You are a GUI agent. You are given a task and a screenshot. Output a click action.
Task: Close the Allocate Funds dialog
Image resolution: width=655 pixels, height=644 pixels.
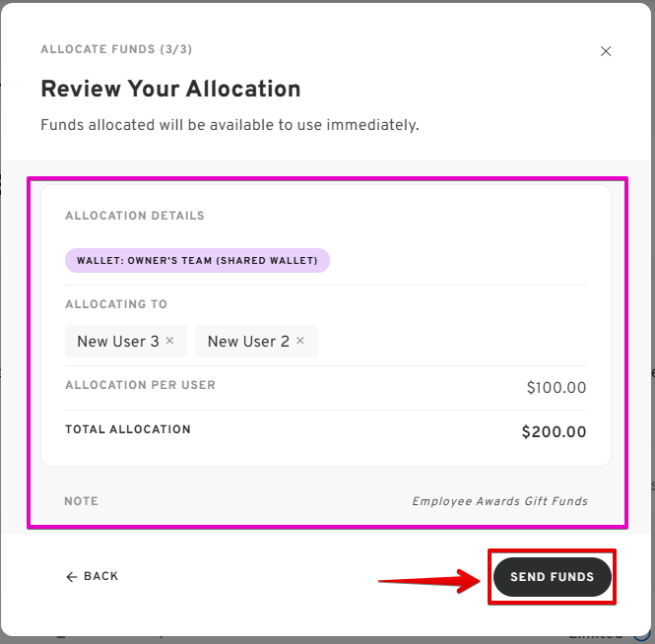606,51
